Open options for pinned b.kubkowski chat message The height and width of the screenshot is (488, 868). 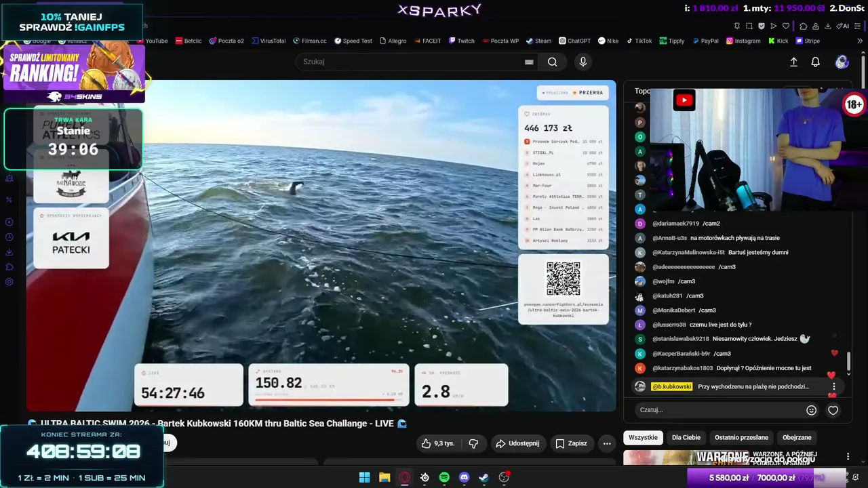coord(834,386)
